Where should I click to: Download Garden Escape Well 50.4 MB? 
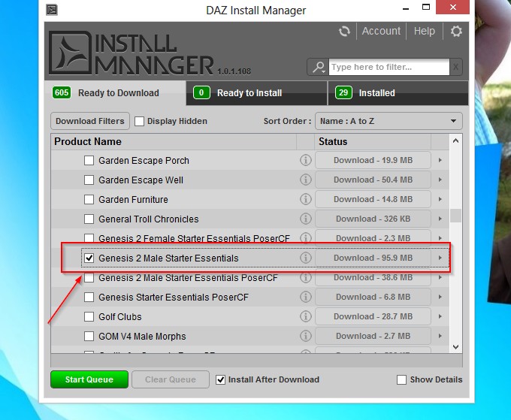click(x=373, y=180)
